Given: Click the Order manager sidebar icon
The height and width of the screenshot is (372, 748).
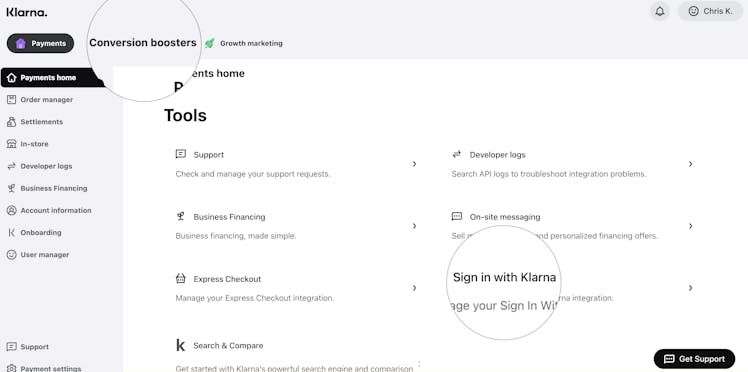Looking at the screenshot, I should tap(11, 100).
